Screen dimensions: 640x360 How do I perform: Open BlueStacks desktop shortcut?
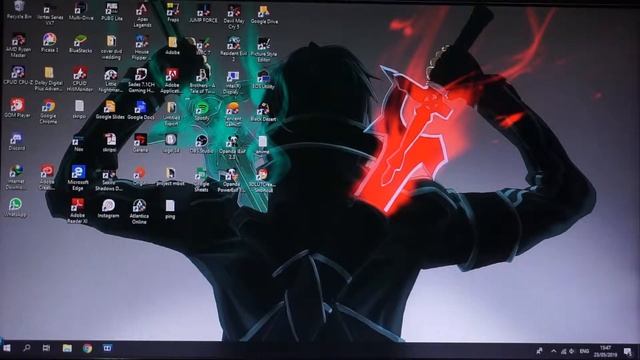point(80,44)
